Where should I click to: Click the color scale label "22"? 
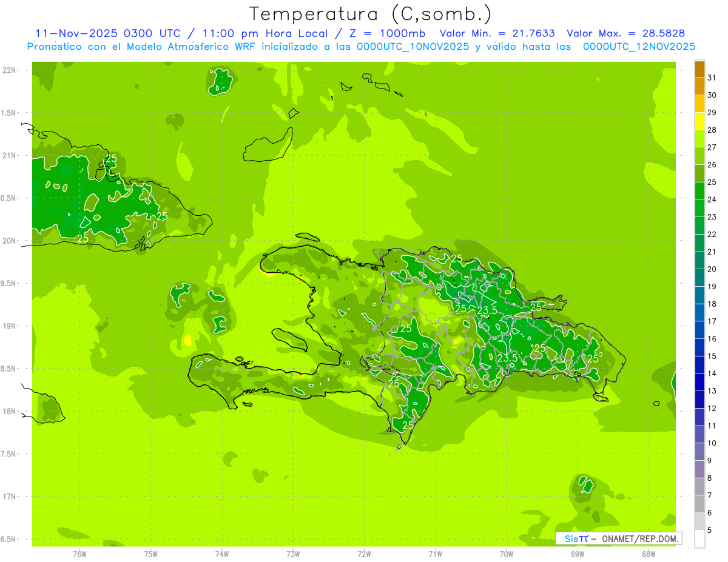712,234
